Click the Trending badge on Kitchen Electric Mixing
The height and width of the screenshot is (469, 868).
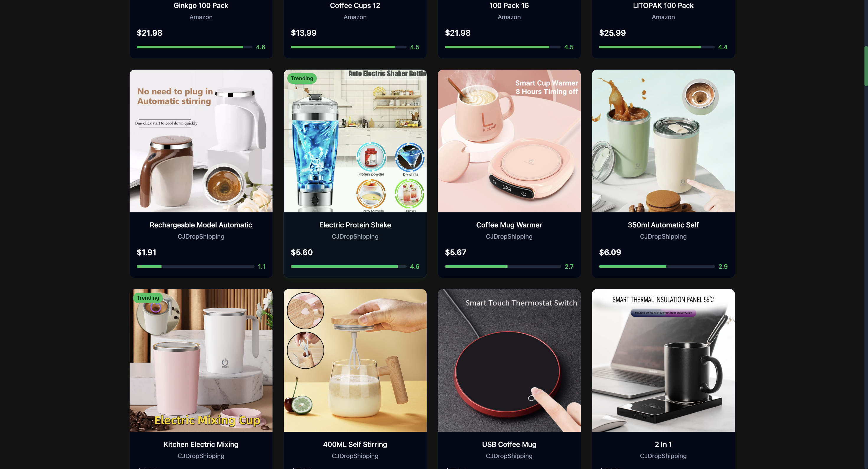(148, 298)
